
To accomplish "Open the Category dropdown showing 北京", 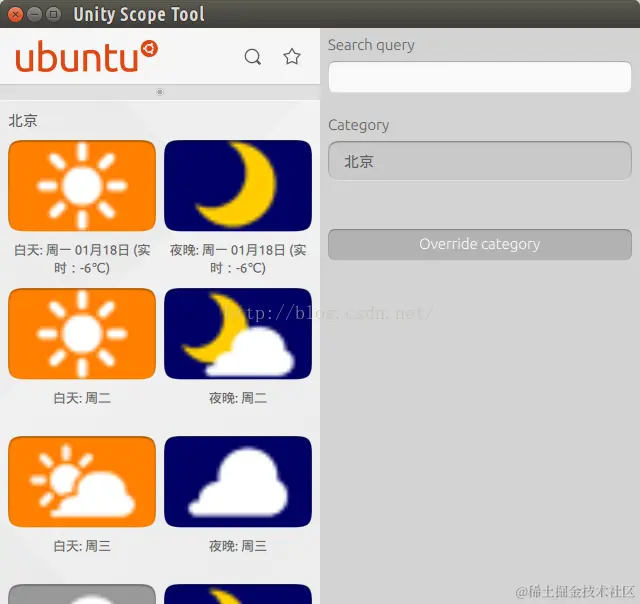I will point(480,161).
